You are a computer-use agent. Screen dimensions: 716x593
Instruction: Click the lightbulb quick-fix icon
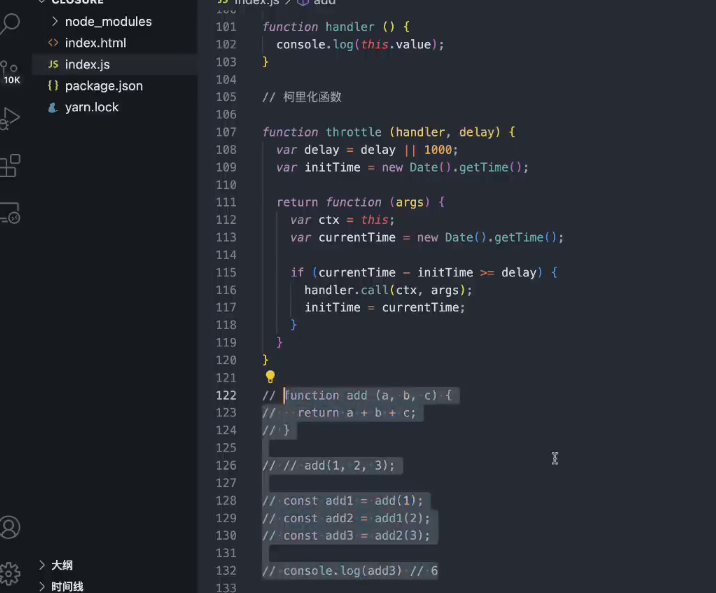click(270, 377)
